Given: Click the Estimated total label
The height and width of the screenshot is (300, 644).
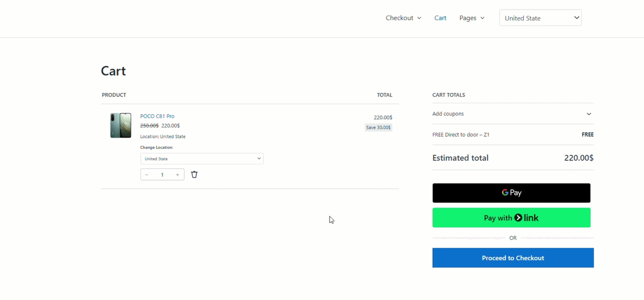Looking at the screenshot, I should tap(460, 158).
